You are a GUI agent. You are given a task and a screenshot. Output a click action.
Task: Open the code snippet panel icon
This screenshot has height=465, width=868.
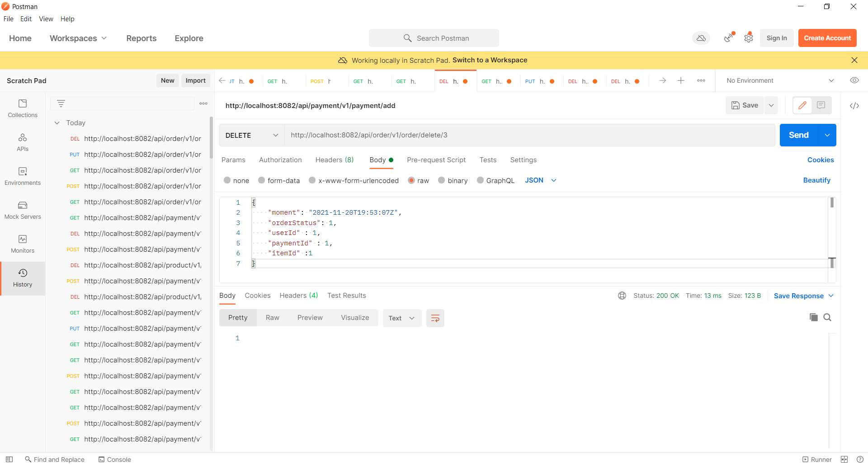854,106
